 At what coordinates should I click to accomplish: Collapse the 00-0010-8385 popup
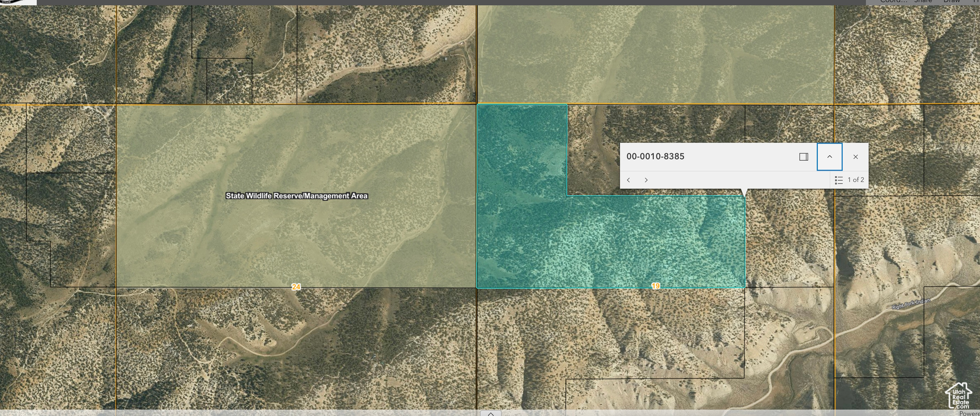(x=829, y=157)
